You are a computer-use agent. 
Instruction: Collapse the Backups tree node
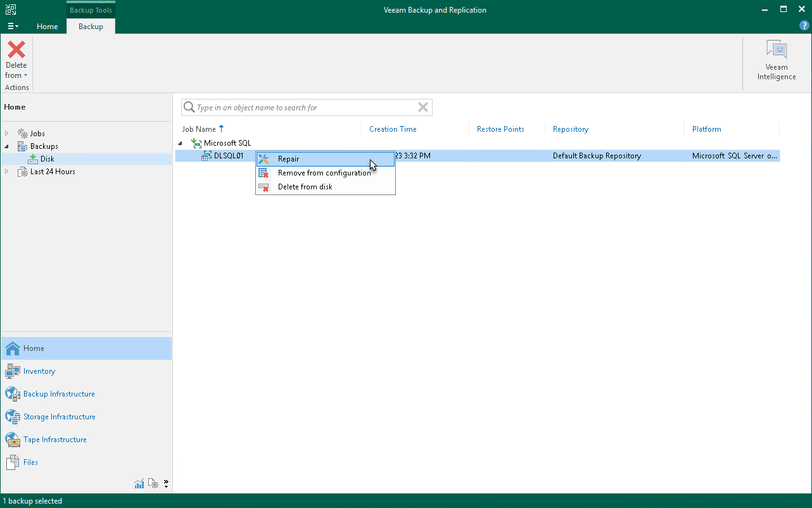click(7, 146)
